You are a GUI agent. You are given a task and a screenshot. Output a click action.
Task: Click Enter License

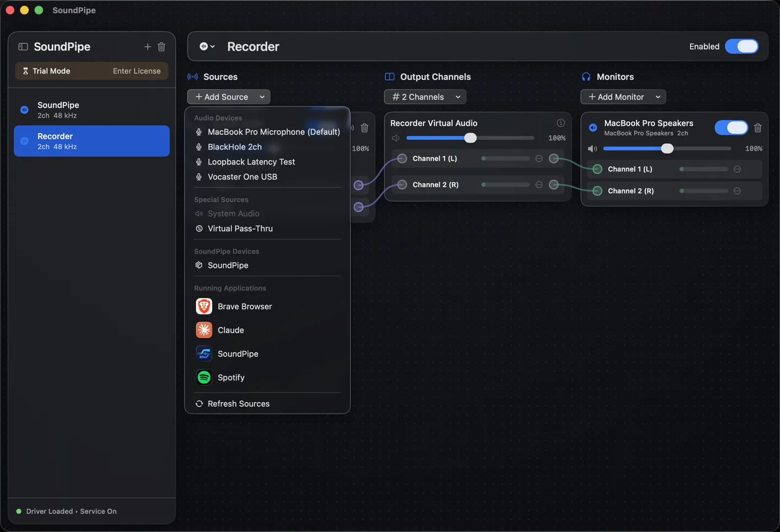(x=136, y=71)
